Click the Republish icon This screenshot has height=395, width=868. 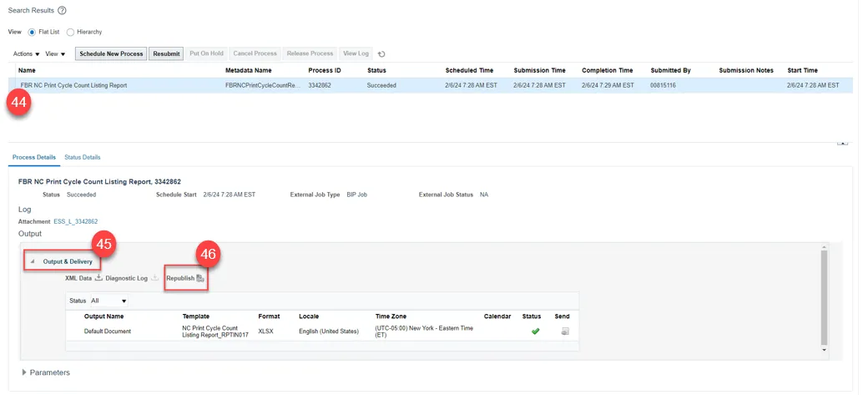(200, 278)
